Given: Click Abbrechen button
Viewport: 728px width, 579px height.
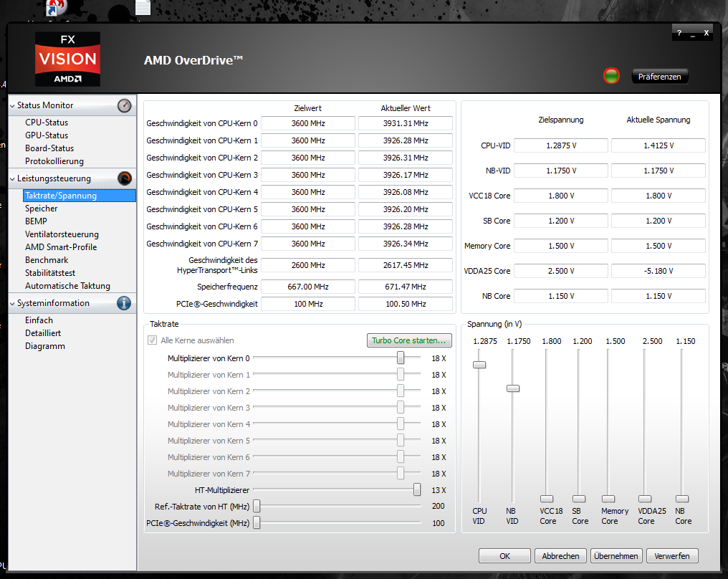Looking at the screenshot, I should 560,556.
